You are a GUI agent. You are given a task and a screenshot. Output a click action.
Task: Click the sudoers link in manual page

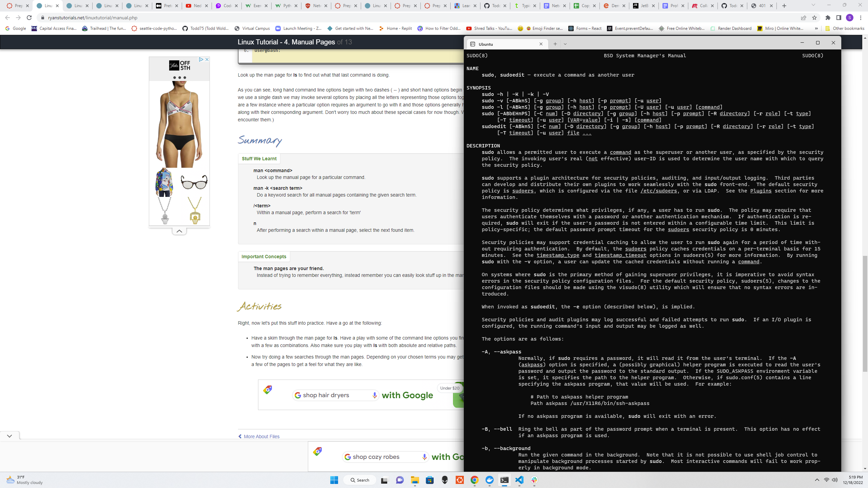click(x=523, y=191)
